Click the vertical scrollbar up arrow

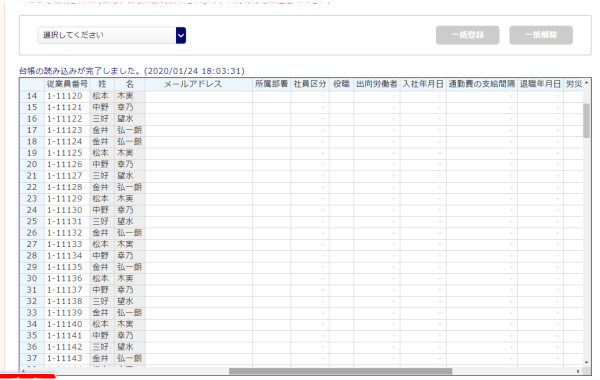click(x=586, y=83)
